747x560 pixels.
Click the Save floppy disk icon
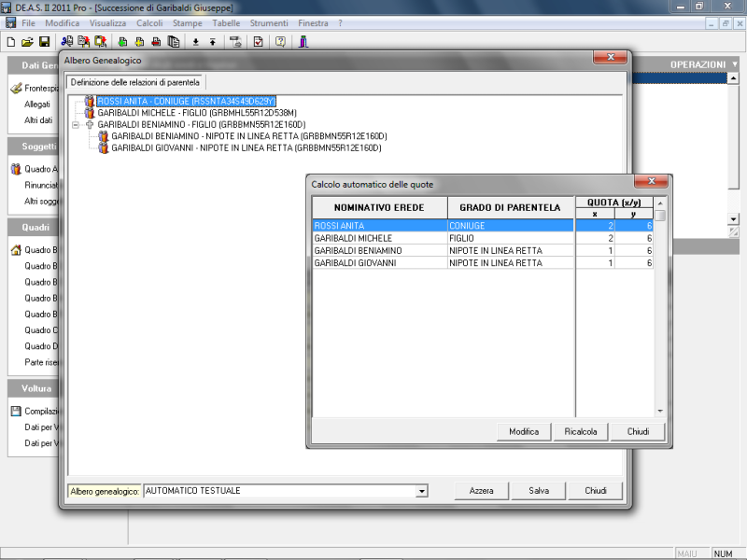coord(44,41)
